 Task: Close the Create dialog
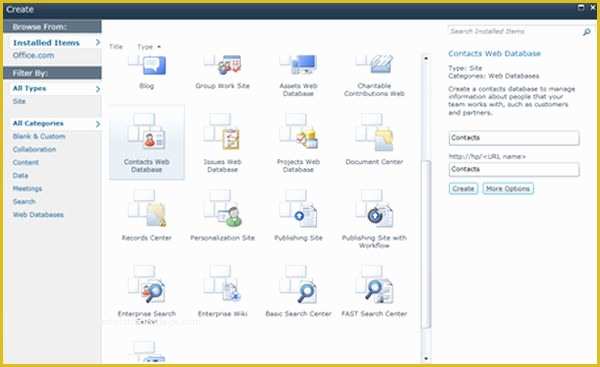click(592, 8)
